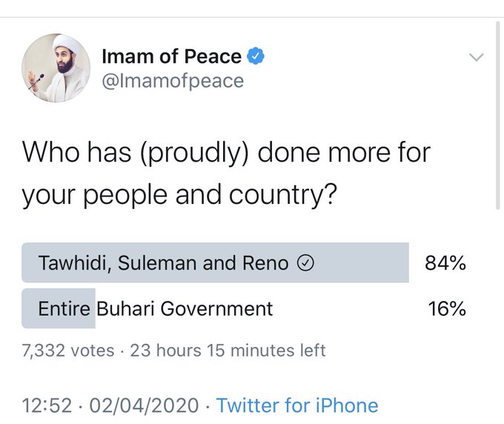Image resolution: width=504 pixels, height=424 pixels.
Task: Open the Imam of Peace profile picture
Action: click(x=56, y=68)
